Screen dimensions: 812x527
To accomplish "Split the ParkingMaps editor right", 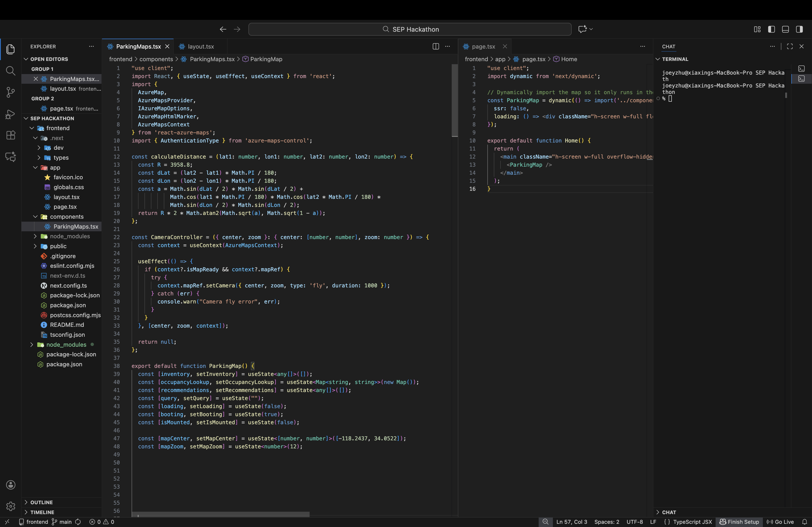I will tap(436, 46).
